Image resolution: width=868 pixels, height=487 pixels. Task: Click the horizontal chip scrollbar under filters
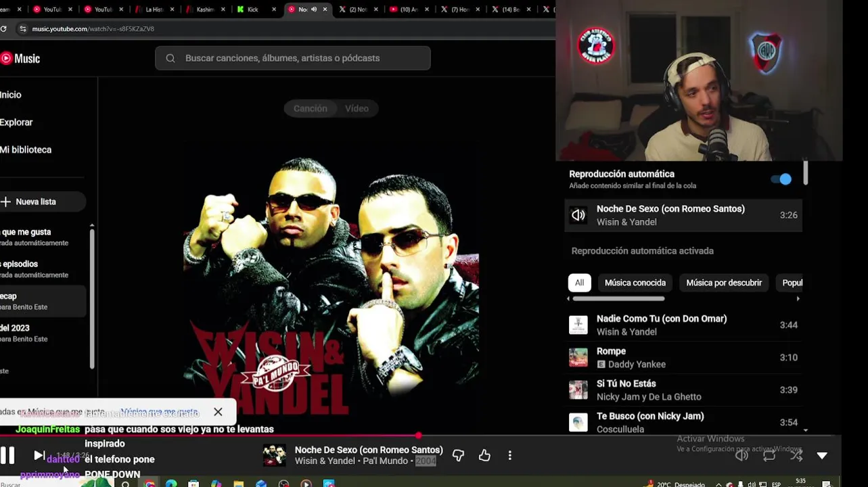click(x=619, y=298)
